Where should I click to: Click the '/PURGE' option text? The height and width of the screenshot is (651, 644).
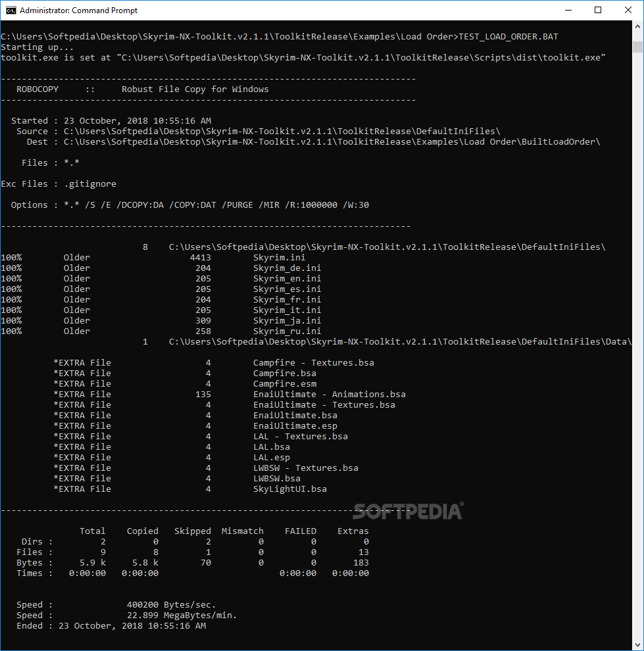coord(237,205)
